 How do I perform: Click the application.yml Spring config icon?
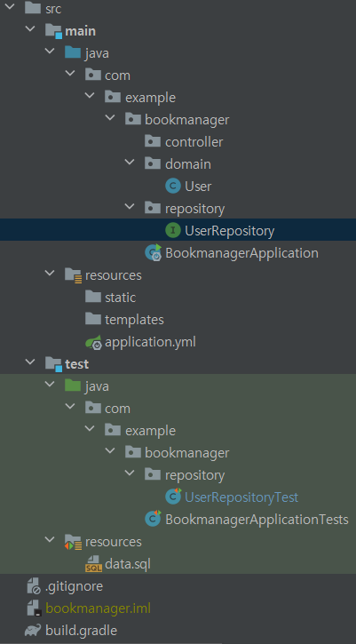(x=93, y=342)
